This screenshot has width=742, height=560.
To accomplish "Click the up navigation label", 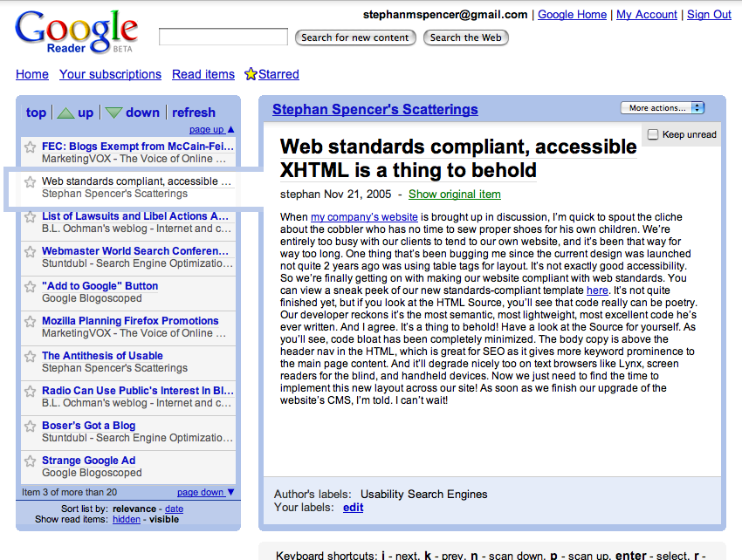I will (x=86, y=113).
